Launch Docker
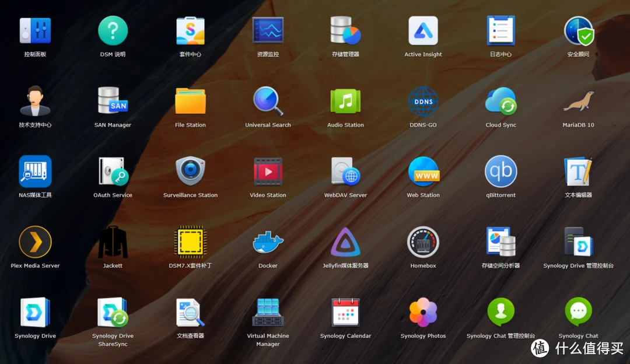 [268, 242]
